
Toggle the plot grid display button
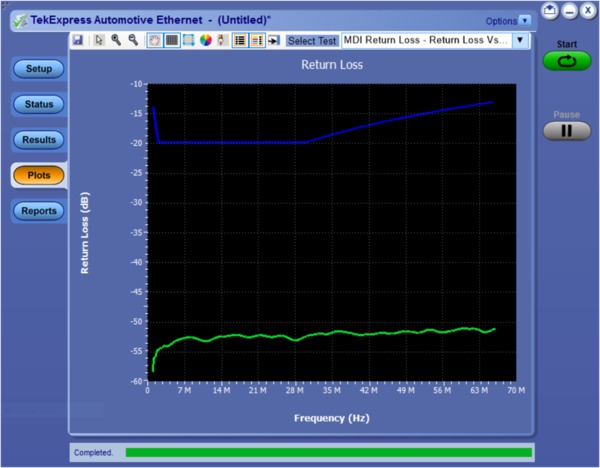[x=172, y=41]
